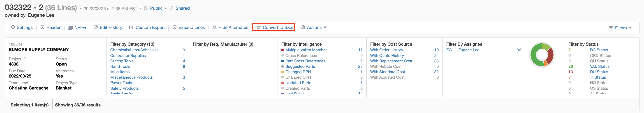Toggle Hide Alternates

click(x=230, y=27)
